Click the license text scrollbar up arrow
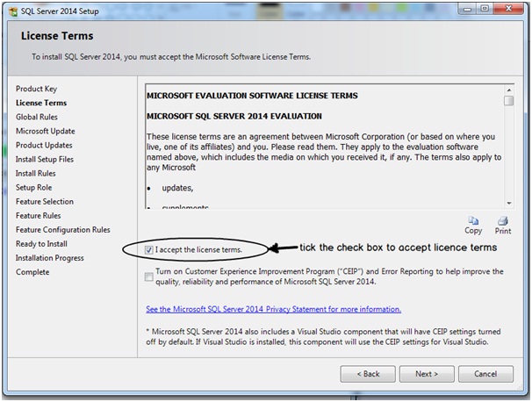Viewport: 532px width, 402px height. pyautogui.click(x=508, y=90)
